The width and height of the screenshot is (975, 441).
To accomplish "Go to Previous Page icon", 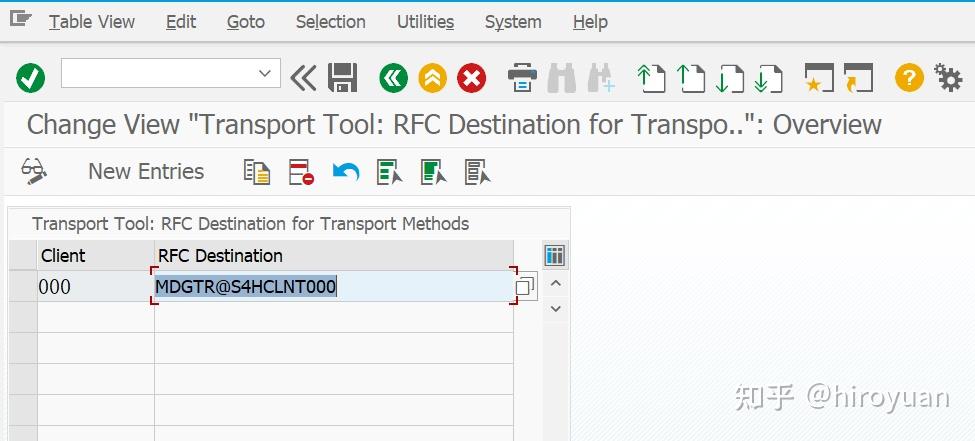I will [x=690, y=78].
